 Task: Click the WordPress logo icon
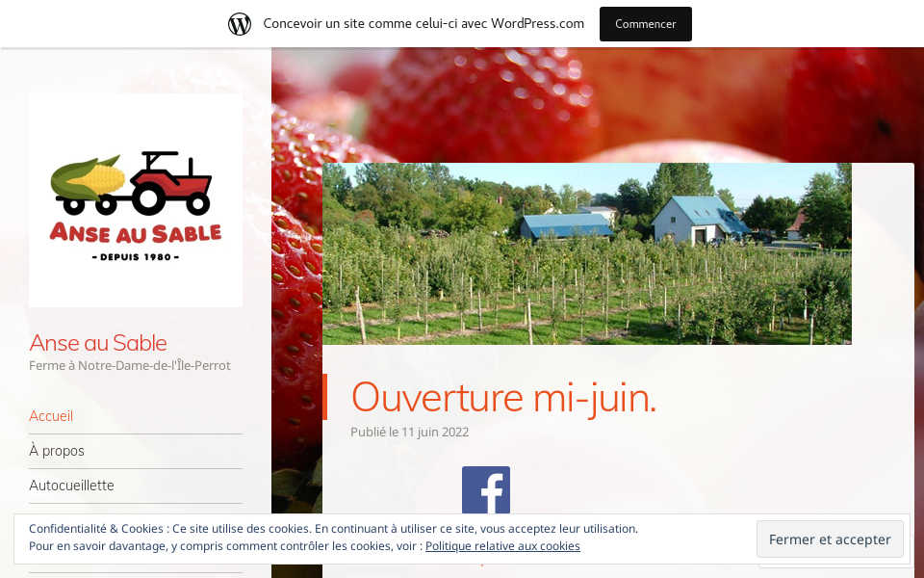240,24
